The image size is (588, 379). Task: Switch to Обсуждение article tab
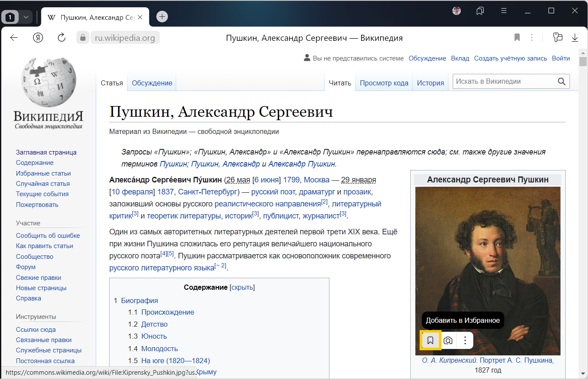pos(152,83)
